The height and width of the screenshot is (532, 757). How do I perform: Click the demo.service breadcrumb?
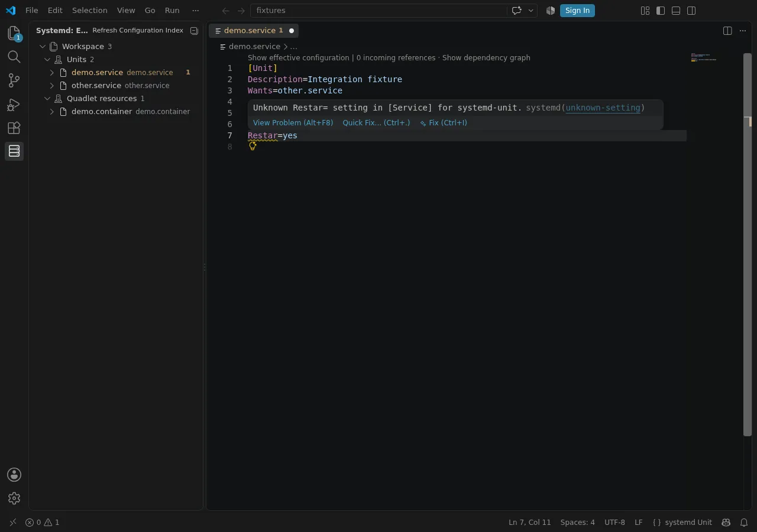click(254, 46)
